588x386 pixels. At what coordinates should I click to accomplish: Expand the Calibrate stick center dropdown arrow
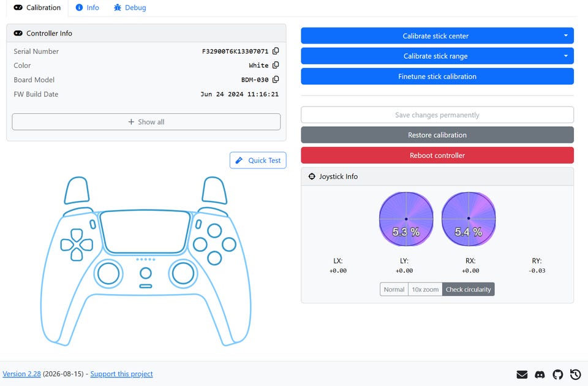coord(565,36)
